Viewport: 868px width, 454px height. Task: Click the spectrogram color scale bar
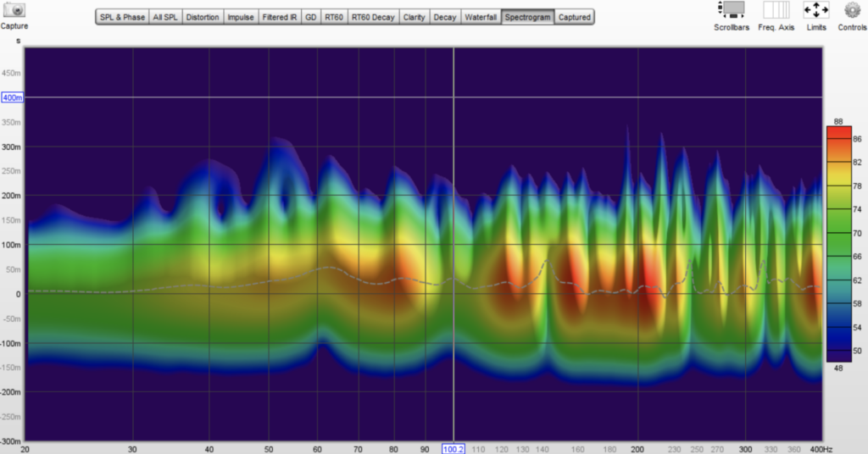[x=838, y=243]
